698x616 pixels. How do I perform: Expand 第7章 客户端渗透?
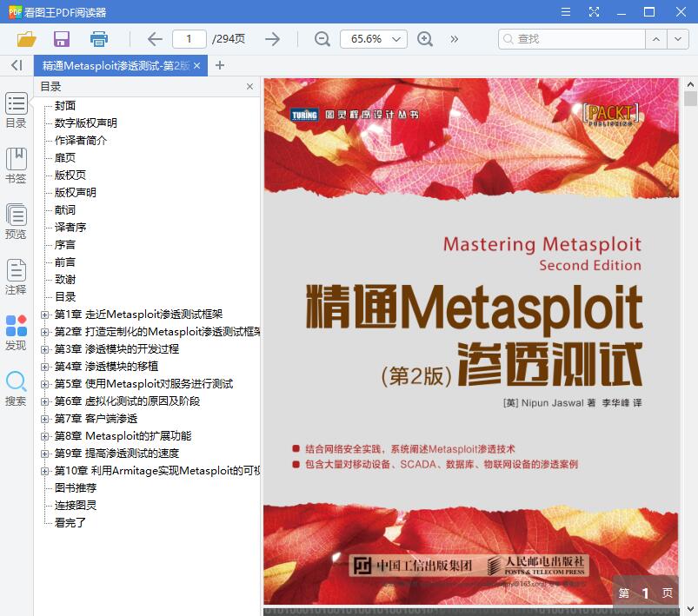tap(44, 419)
